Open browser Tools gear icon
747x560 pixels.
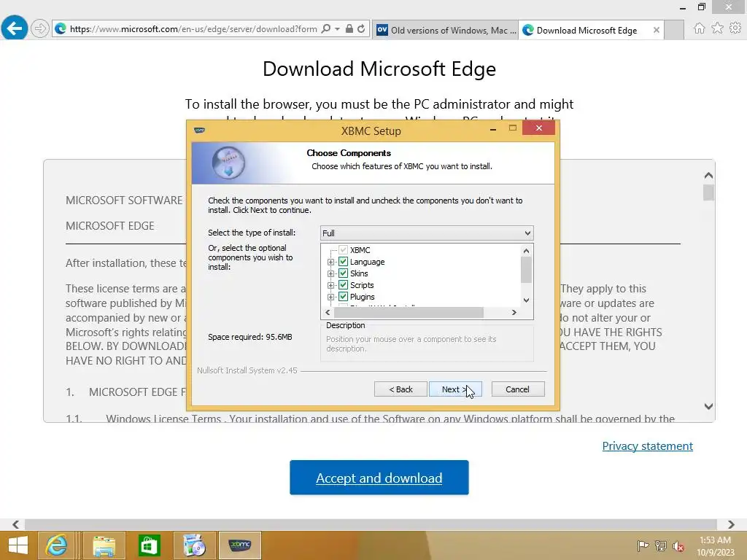[x=735, y=28]
